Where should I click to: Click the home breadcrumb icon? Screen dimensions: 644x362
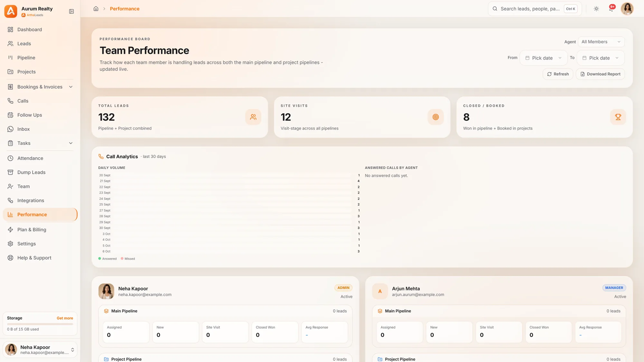coord(96,8)
